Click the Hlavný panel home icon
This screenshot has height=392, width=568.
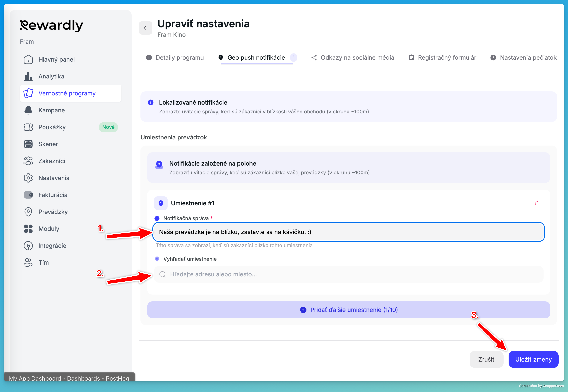(x=28, y=59)
